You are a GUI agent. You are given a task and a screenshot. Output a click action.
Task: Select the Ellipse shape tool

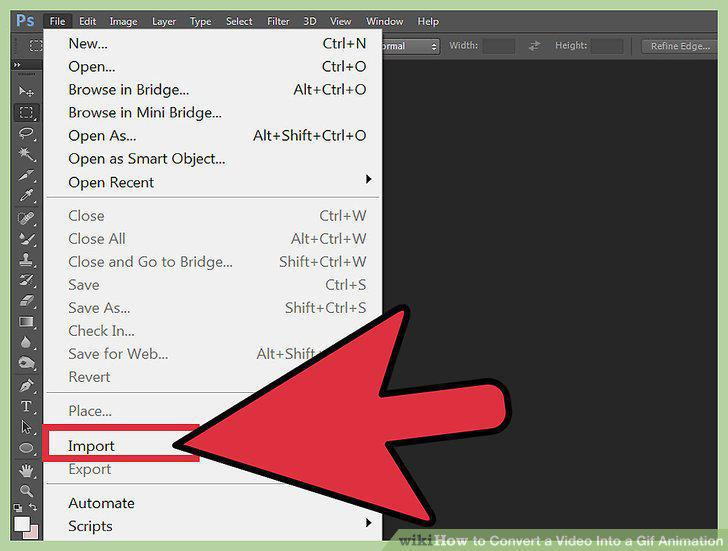[x=26, y=448]
